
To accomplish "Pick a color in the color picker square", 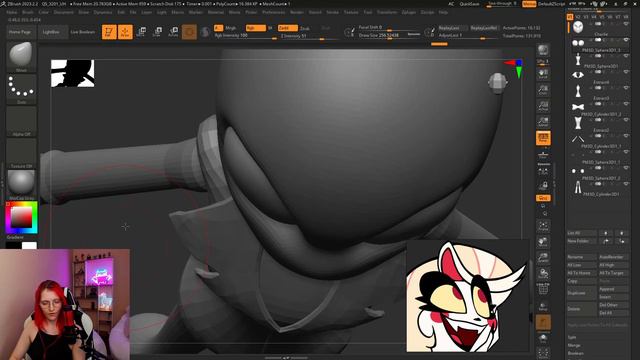I will point(21,217).
